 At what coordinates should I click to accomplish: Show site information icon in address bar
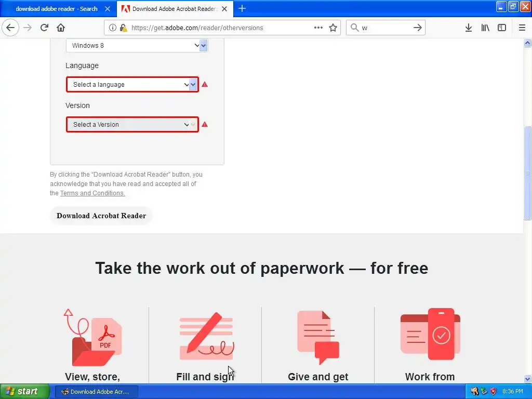(112, 28)
